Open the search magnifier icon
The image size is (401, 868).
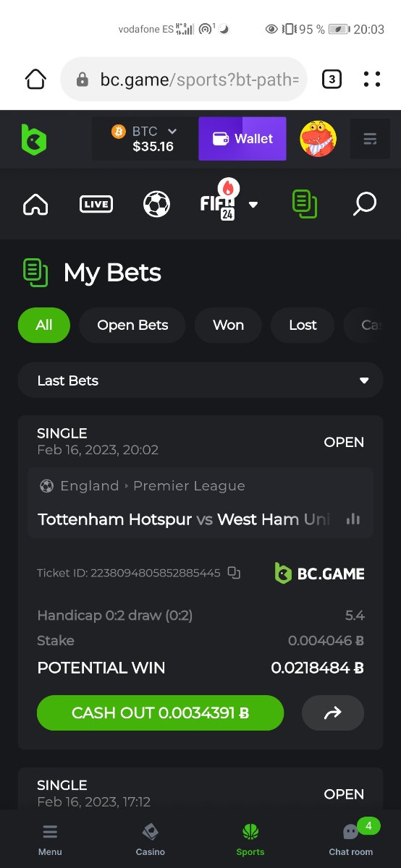(x=364, y=204)
